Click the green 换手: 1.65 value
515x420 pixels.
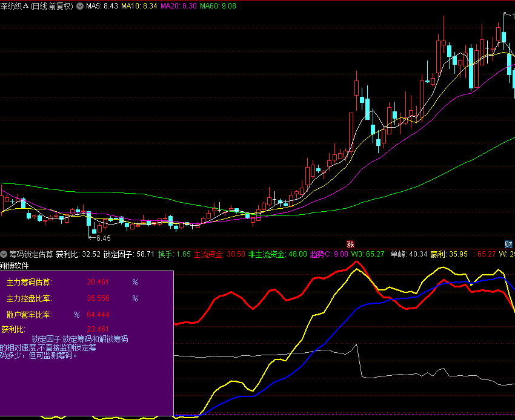[x=174, y=254]
